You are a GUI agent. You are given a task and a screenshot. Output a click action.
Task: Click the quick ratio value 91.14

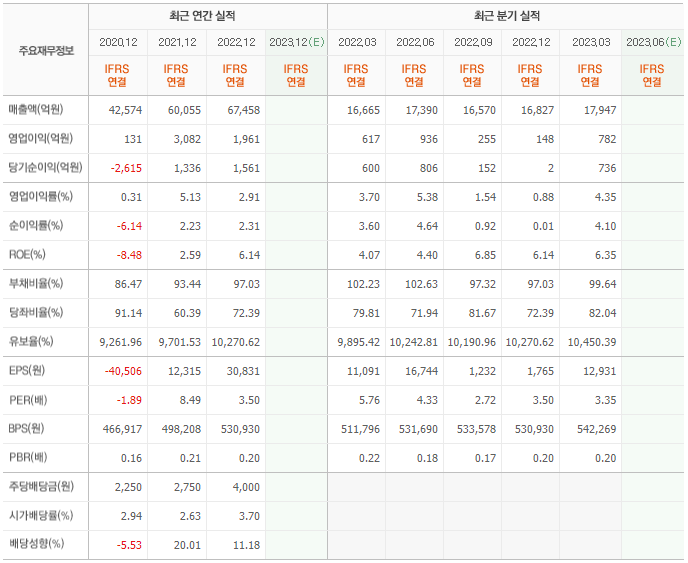tap(128, 313)
